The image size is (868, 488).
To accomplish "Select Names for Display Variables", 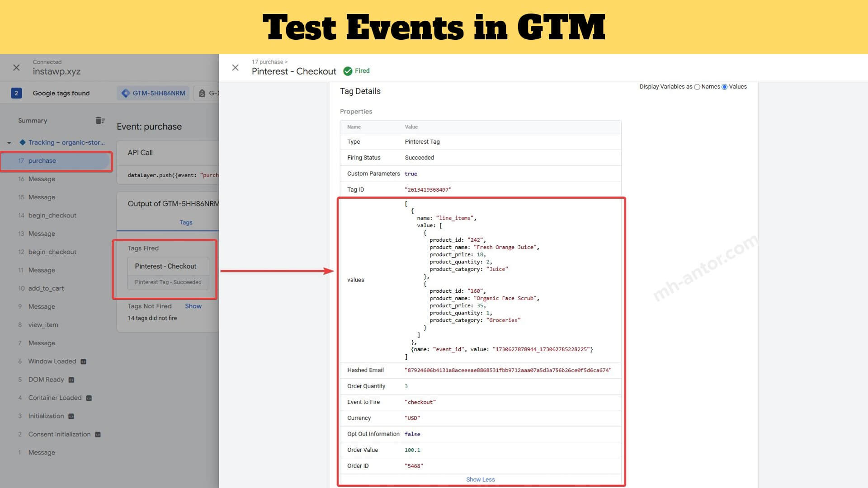I will point(697,87).
